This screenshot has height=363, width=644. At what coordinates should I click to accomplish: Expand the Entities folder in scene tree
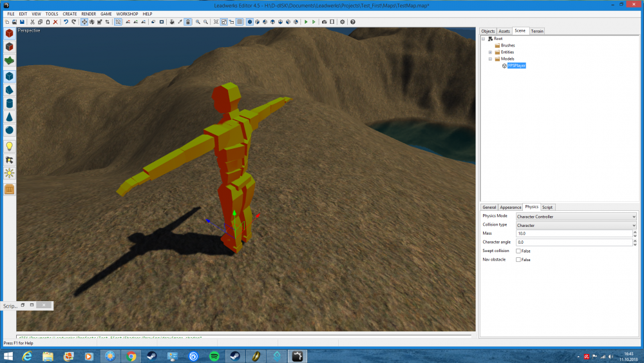click(490, 52)
